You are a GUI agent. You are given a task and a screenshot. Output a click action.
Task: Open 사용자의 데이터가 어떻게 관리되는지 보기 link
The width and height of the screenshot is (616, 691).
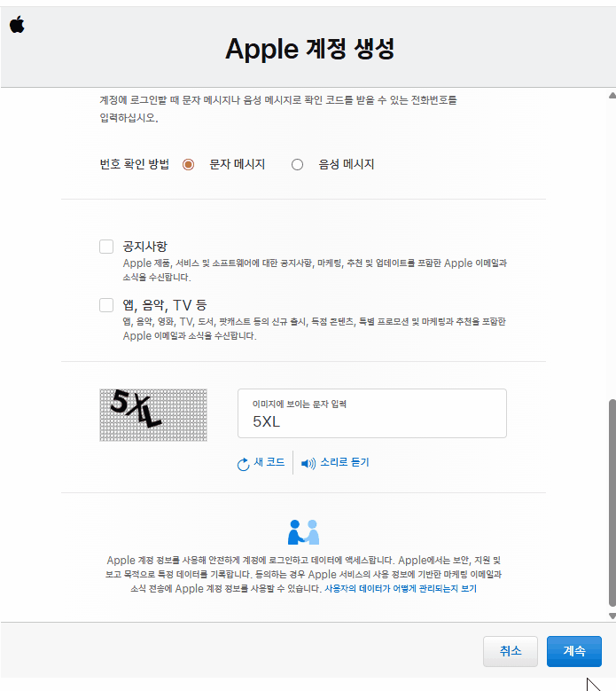(x=401, y=588)
